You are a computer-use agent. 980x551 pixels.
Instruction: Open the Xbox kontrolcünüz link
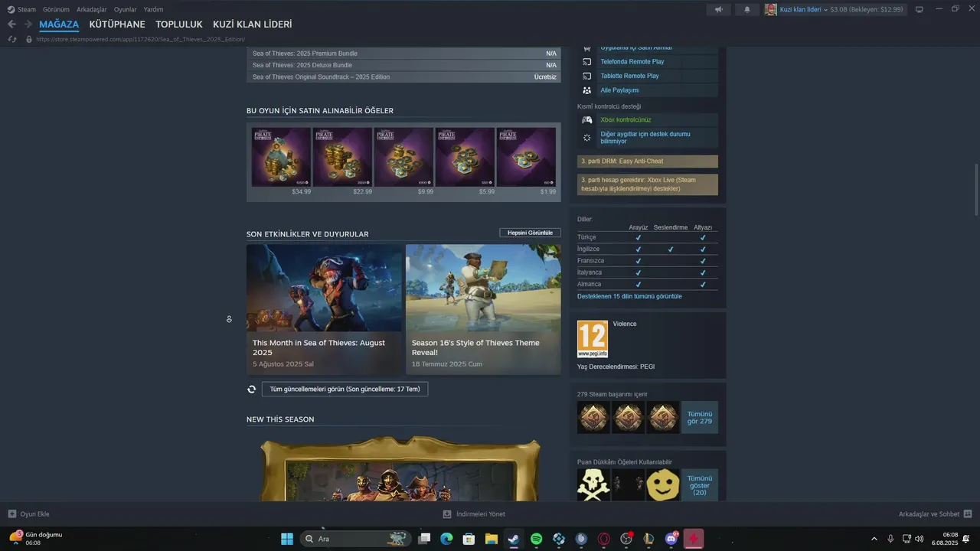[x=626, y=119]
